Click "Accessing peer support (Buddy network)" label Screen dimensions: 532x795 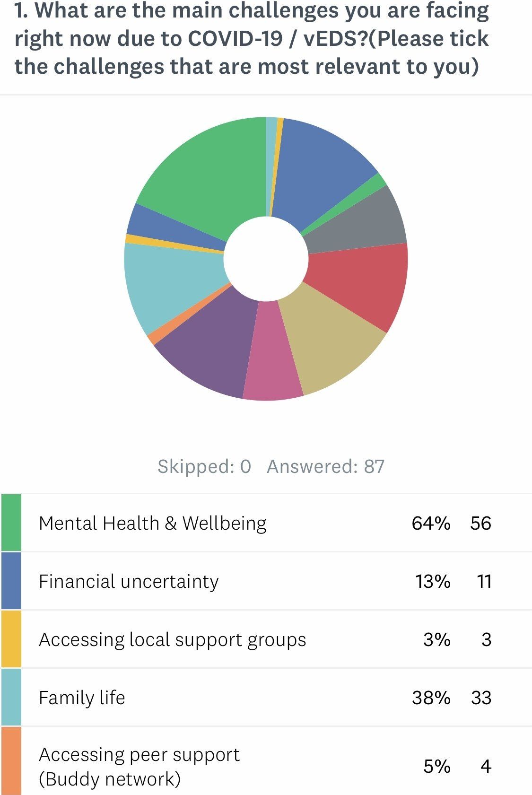[139, 766]
